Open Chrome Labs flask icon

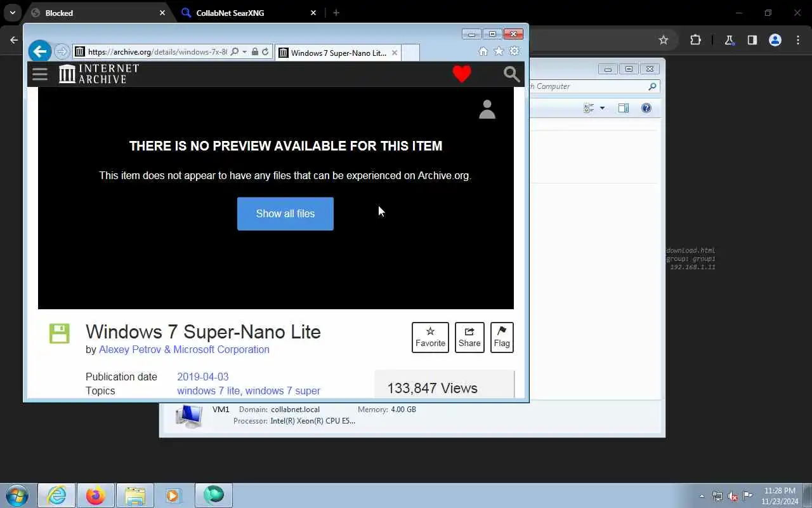729,40
